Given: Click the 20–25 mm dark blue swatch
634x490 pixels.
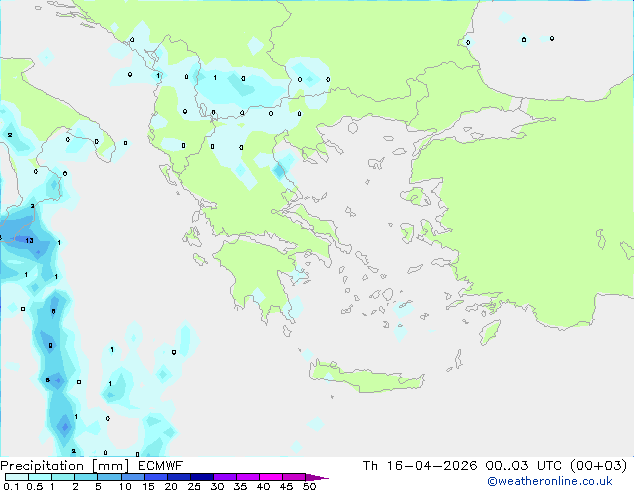Looking at the screenshot, I should (x=178, y=477).
